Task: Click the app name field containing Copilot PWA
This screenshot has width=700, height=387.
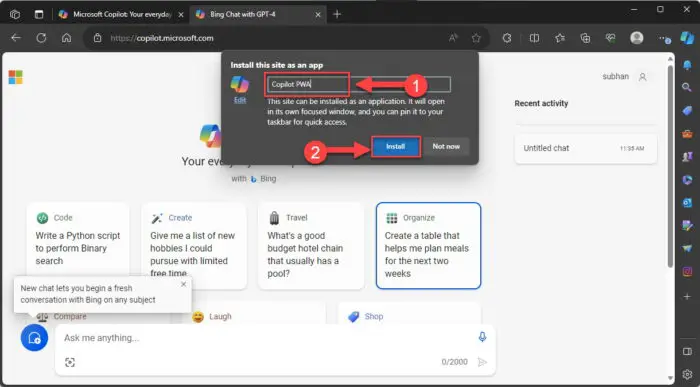Action: (358, 84)
